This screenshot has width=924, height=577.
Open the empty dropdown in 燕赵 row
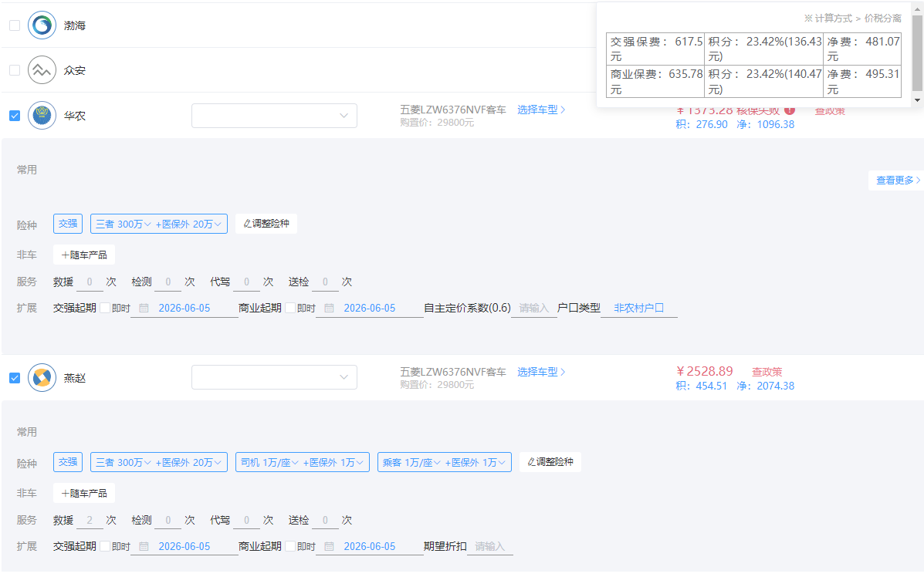click(274, 377)
